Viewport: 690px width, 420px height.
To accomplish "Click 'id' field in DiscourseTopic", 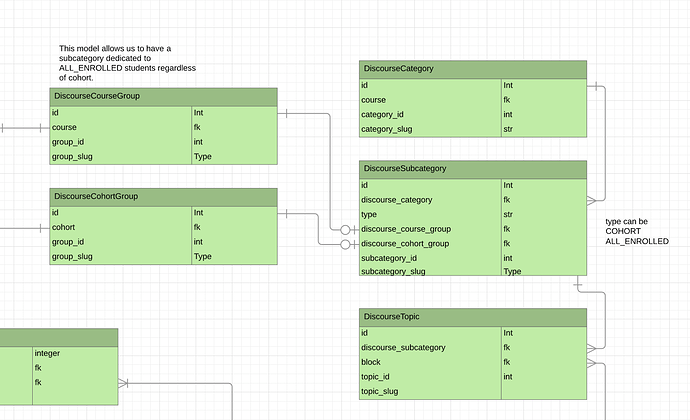I will [364, 333].
